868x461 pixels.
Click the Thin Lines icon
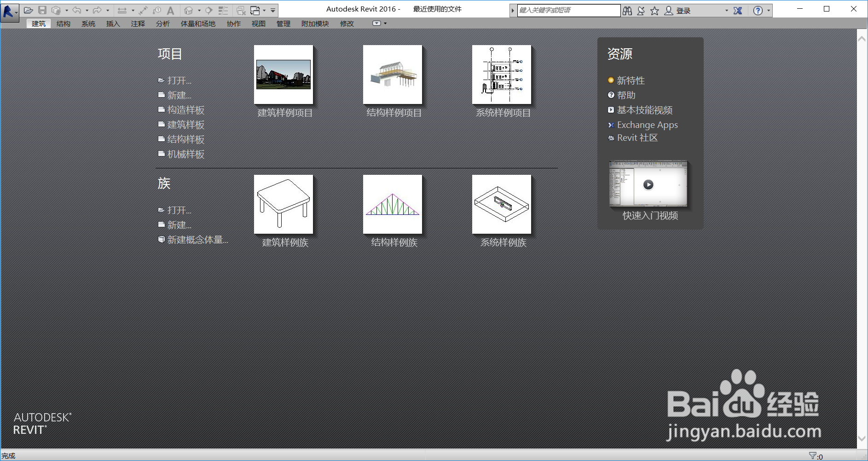pyautogui.click(x=223, y=10)
